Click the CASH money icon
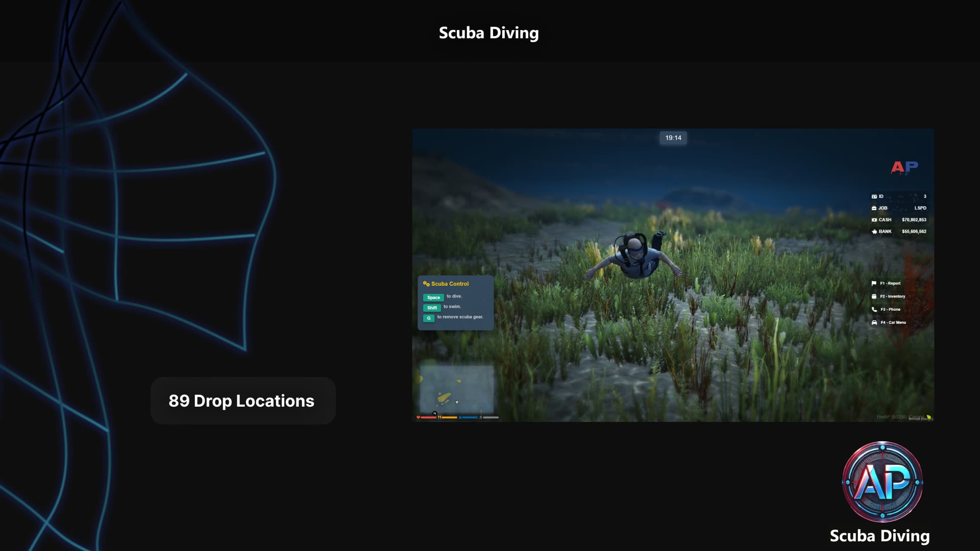This screenshot has height=551, width=980. click(874, 220)
